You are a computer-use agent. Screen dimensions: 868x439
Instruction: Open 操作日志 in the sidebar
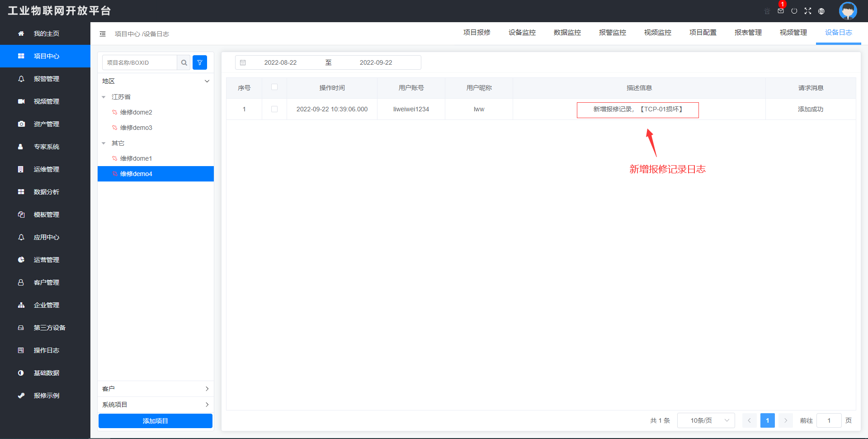coord(45,350)
